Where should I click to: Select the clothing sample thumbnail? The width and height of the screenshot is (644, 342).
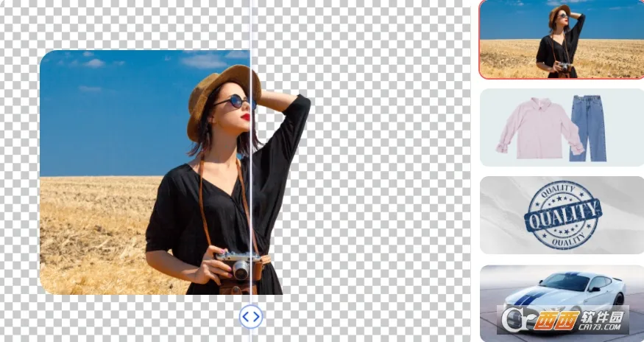click(562, 128)
